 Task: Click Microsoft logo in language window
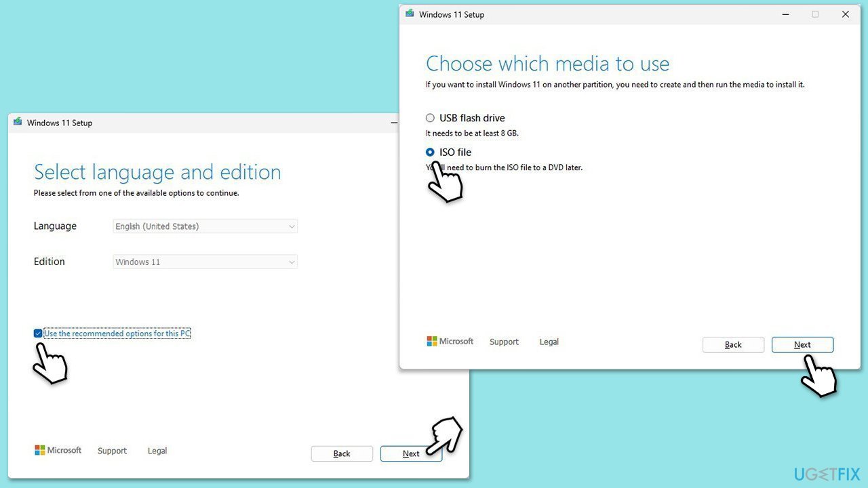point(58,450)
